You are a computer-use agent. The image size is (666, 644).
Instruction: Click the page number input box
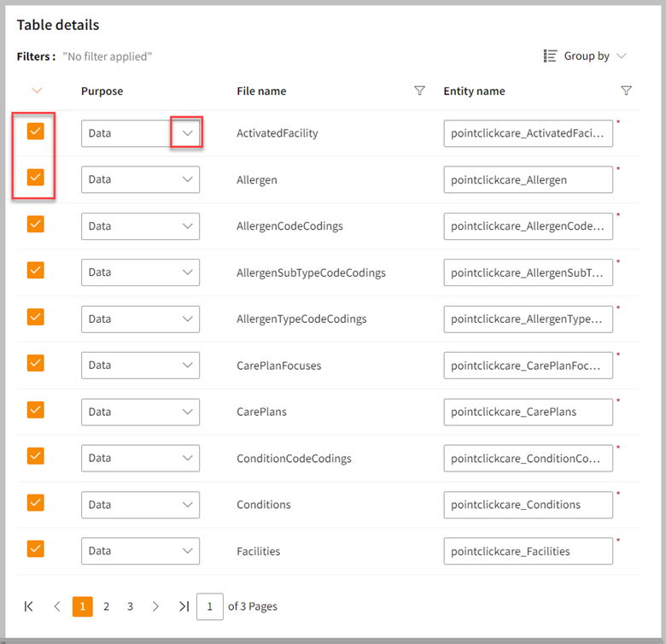coord(209,606)
